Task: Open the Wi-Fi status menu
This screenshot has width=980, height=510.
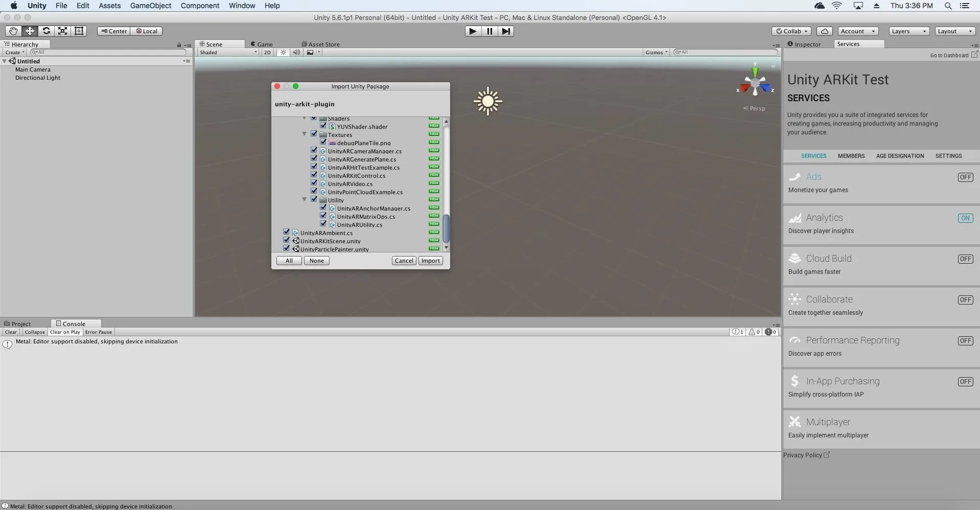Action: pos(837,6)
